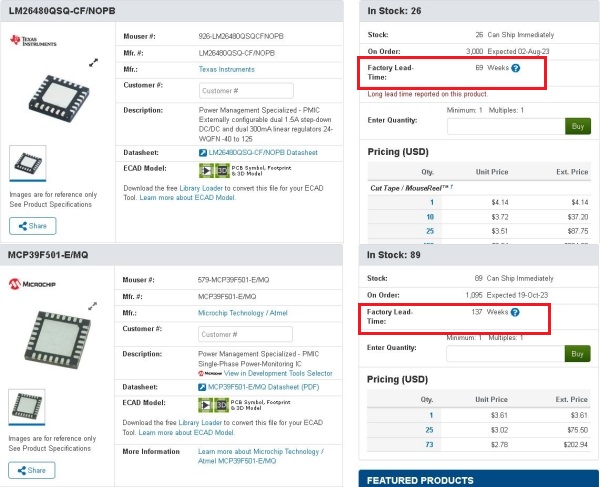This screenshot has width=600, height=487.
Task: Click the Cut Tape / MouseReel label
Action: coord(411,188)
